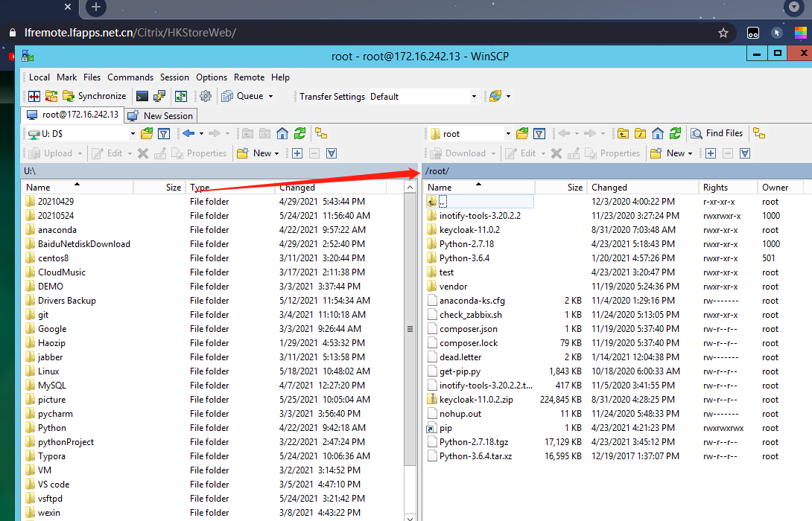Refresh the local panel directory
This screenshot has height=521, width=812.
(299, 134)
